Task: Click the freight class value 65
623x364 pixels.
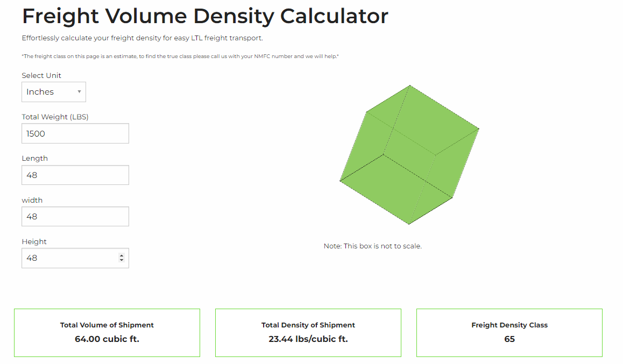Action: pyautogui.click(x=509, y=339)
